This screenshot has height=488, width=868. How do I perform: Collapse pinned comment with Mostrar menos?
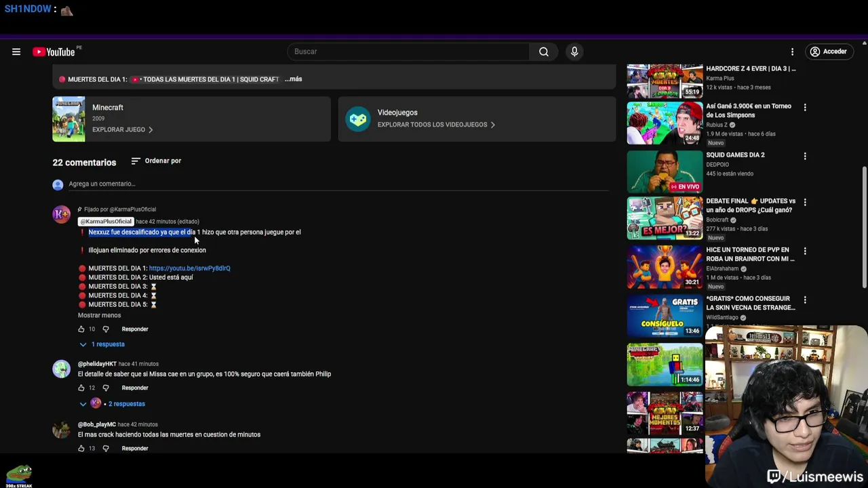click(x=99, y=315)
